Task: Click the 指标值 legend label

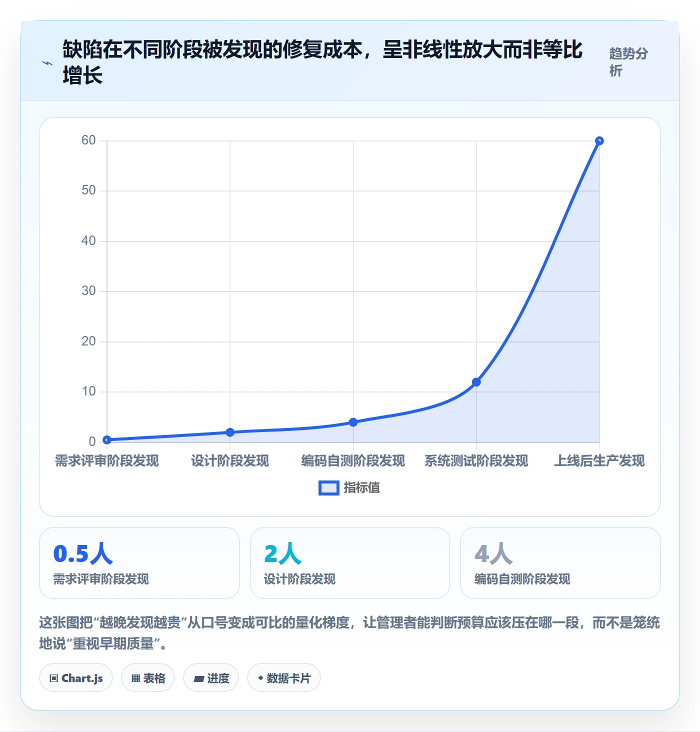Action: 362,488
